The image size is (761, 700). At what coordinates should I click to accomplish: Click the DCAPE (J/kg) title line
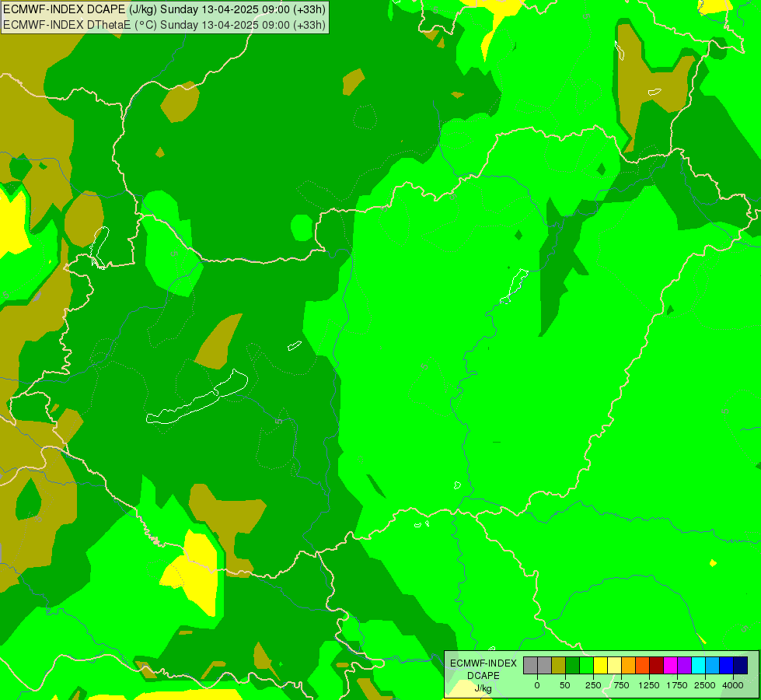pos(165,9)
